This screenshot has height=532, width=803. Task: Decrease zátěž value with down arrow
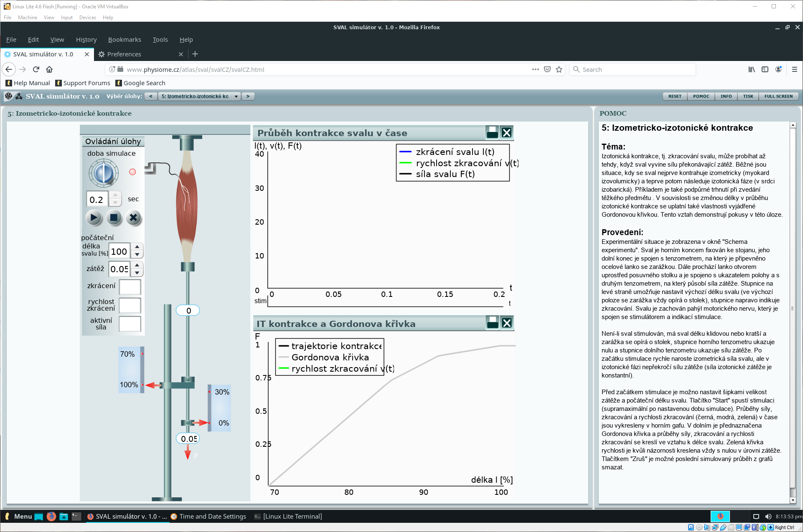tap(137, 273)
